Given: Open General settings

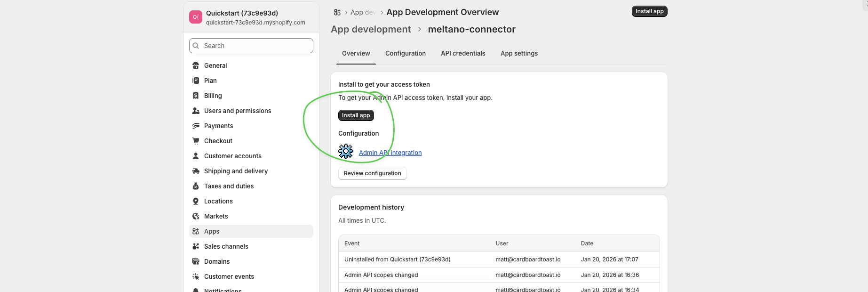Looking at the screenshot, I should (x=251, y=65).
